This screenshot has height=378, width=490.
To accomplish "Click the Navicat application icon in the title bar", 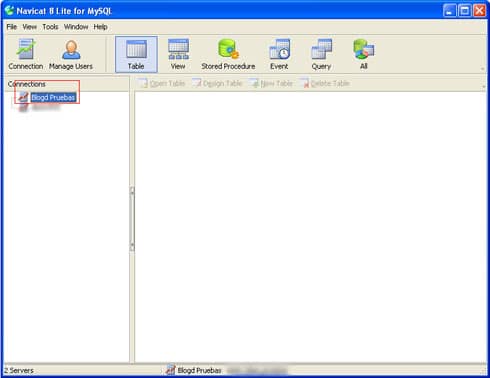I will pos(10,11).
